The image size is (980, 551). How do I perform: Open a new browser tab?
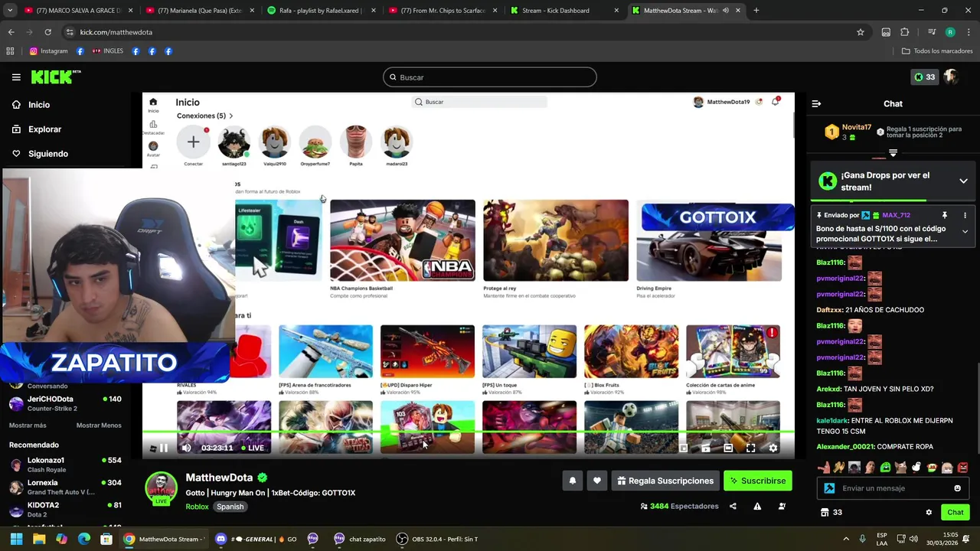coord(756,11)
